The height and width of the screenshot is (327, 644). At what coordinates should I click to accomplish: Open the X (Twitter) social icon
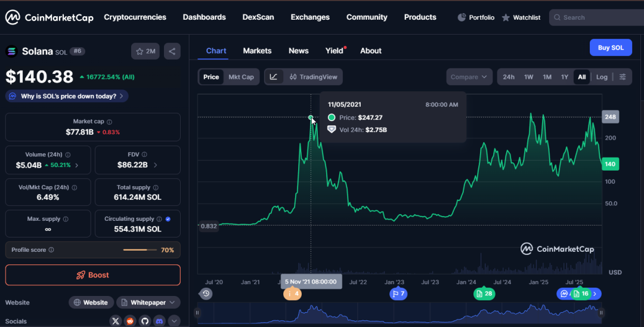[116, 321]
